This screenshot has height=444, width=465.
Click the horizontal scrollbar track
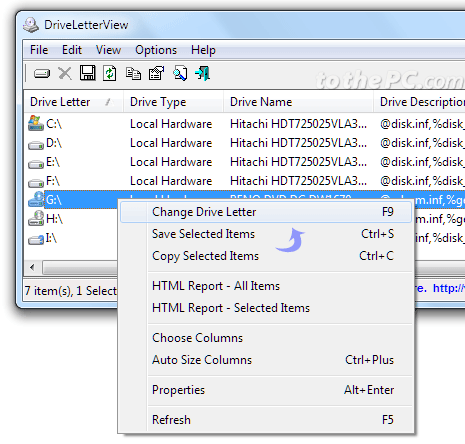pyautogui.click(x=80, y=267)
